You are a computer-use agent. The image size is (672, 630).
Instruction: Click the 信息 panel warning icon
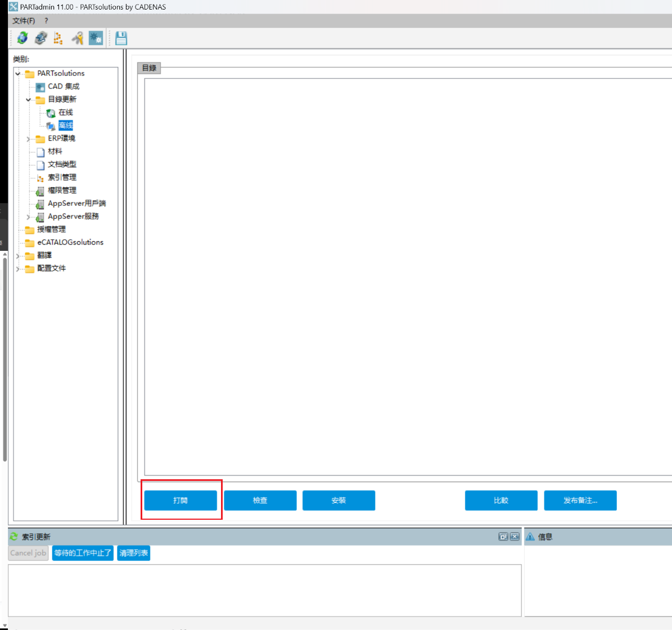[530, 537]
